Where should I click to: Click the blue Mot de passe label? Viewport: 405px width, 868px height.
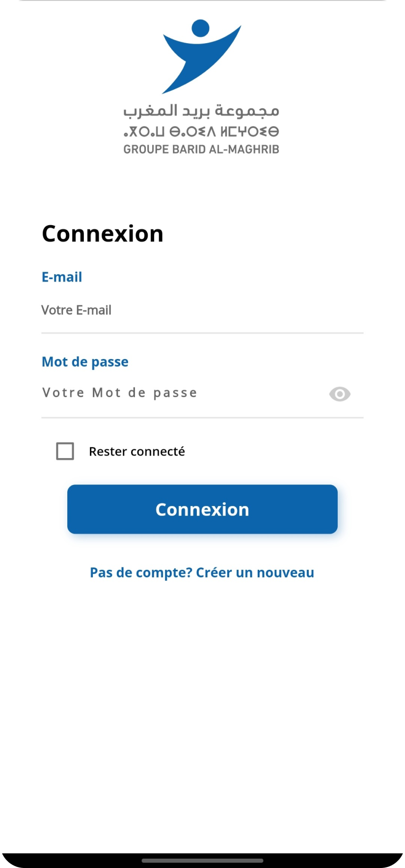85,362
